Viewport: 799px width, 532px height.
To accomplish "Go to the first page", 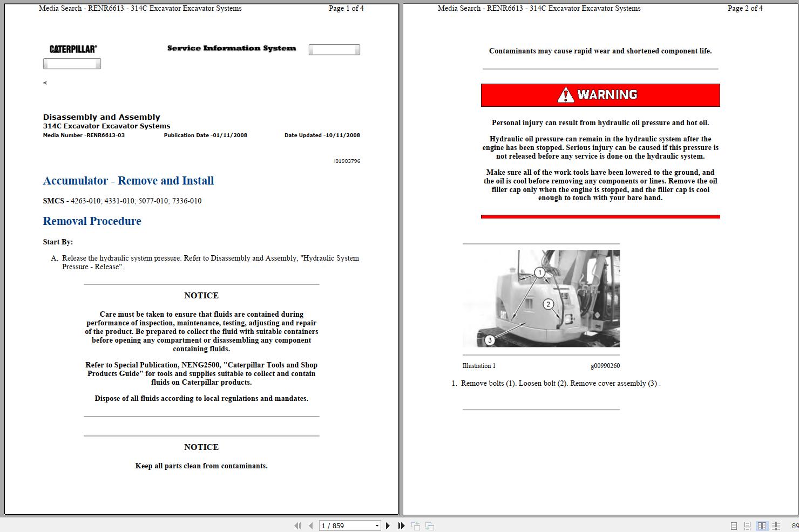I will point(297,526).
